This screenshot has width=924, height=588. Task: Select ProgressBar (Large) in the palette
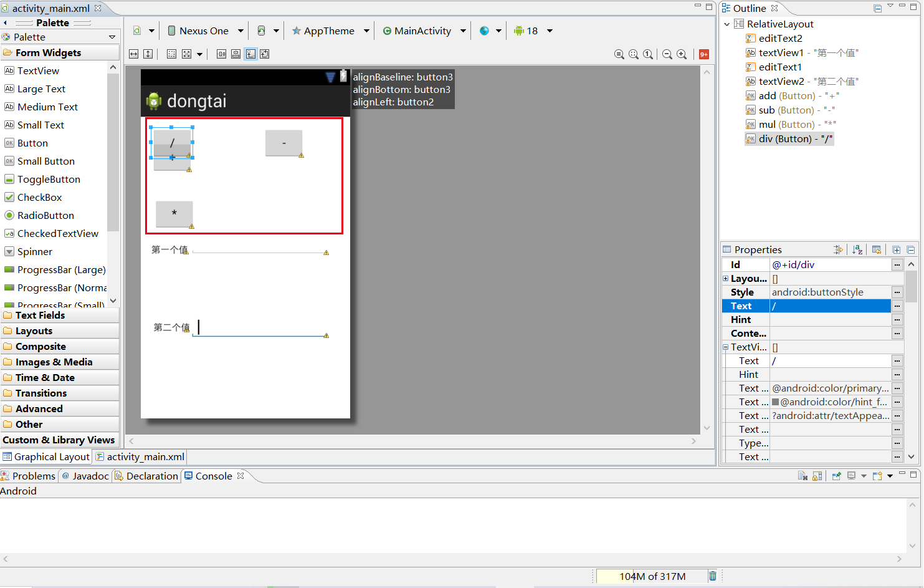pyautogui.click(x=61, y=269)
